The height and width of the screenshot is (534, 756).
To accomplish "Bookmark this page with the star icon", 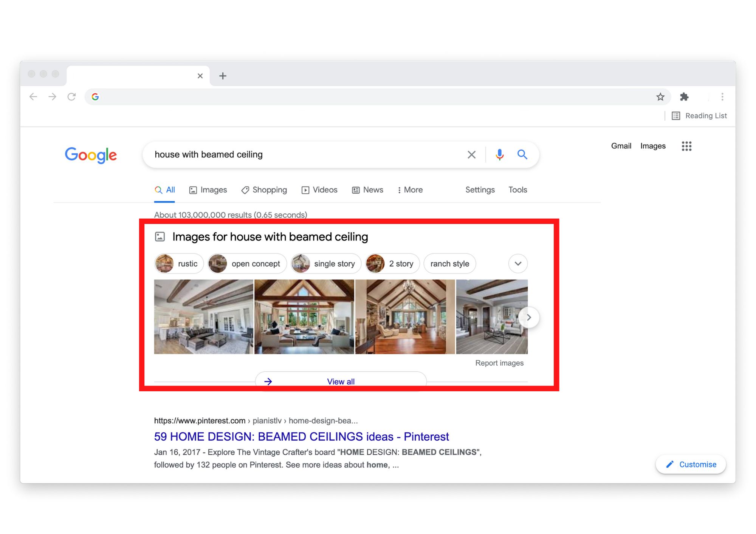I will [x=660, y=97].
